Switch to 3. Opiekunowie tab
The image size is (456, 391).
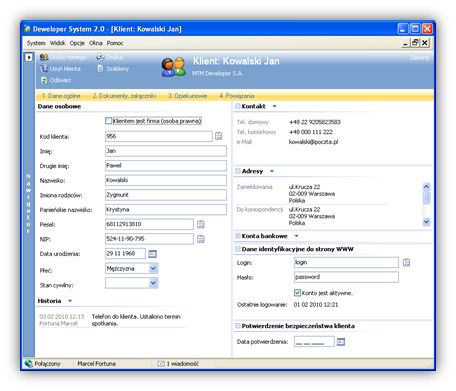187,96
